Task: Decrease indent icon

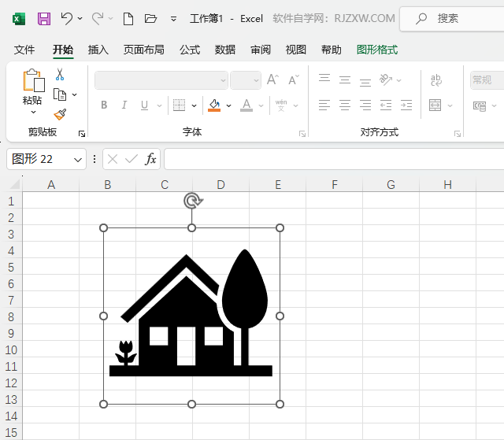Action: click(386, 105)
